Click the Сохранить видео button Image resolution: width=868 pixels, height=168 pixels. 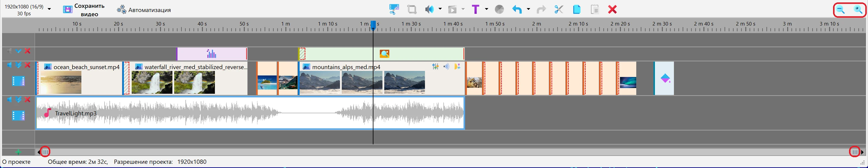[x=84, y=10]
